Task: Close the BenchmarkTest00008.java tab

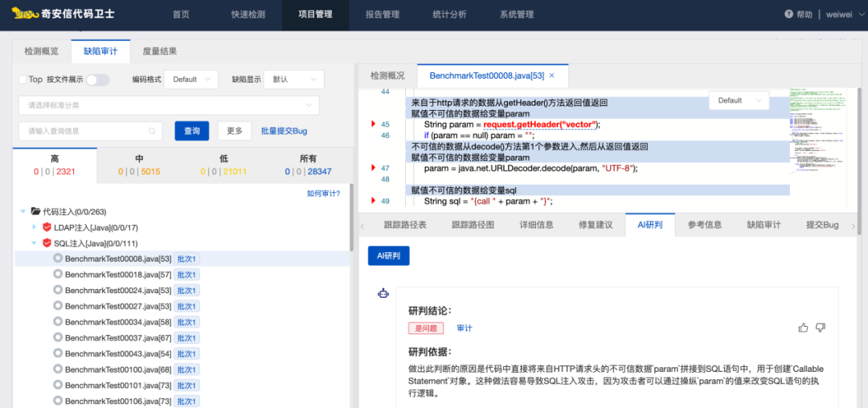Action: (552, 75)
